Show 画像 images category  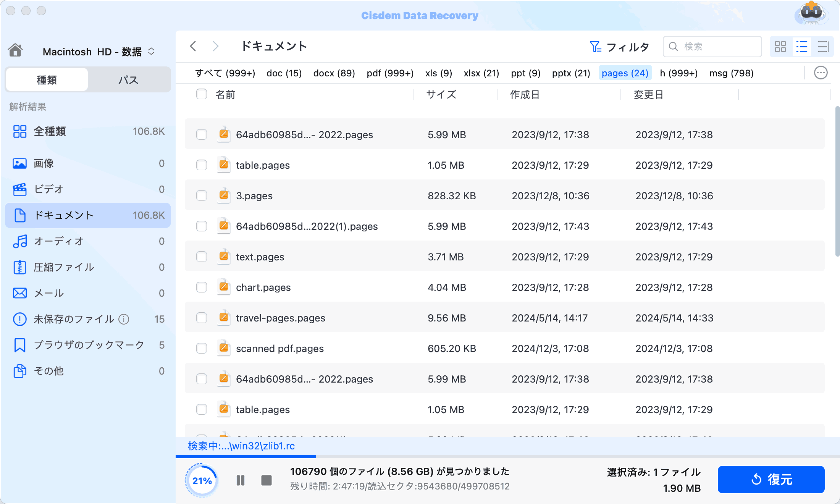click(x=88, y=163)
